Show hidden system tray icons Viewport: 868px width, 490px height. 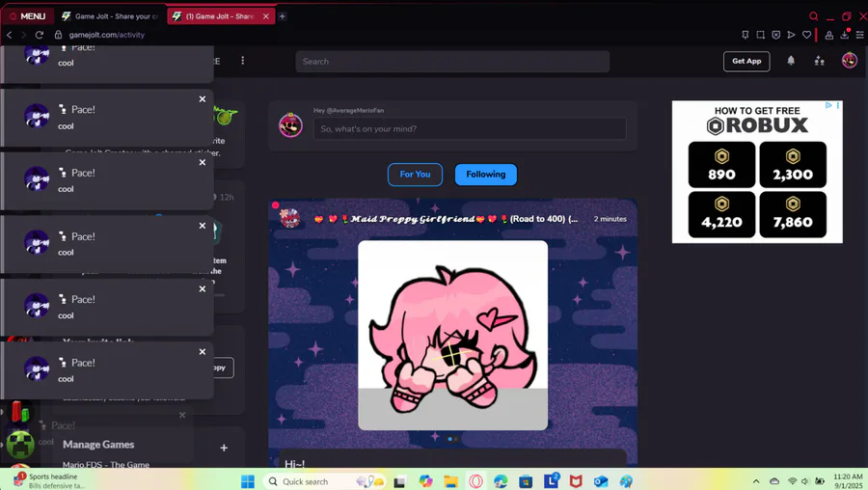(756, 481)
